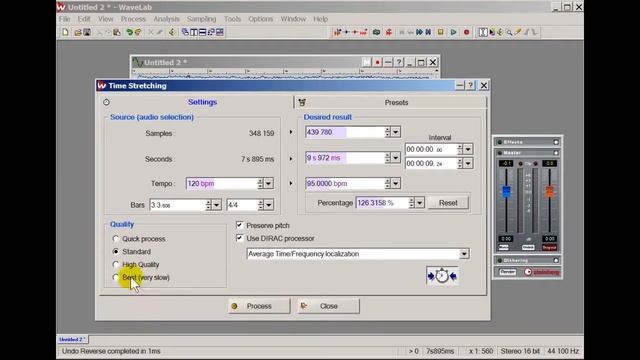The width and height of the screenshot is (640, 360).
Task: Open the desired samples 439 780 dropdown
Action: click(x=396, y=132)
